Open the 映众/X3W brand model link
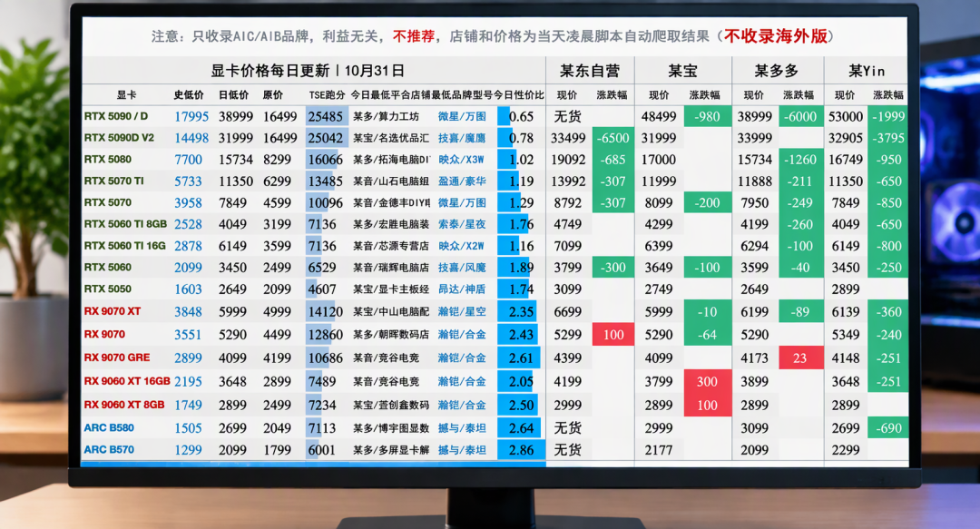 [462, 160]
